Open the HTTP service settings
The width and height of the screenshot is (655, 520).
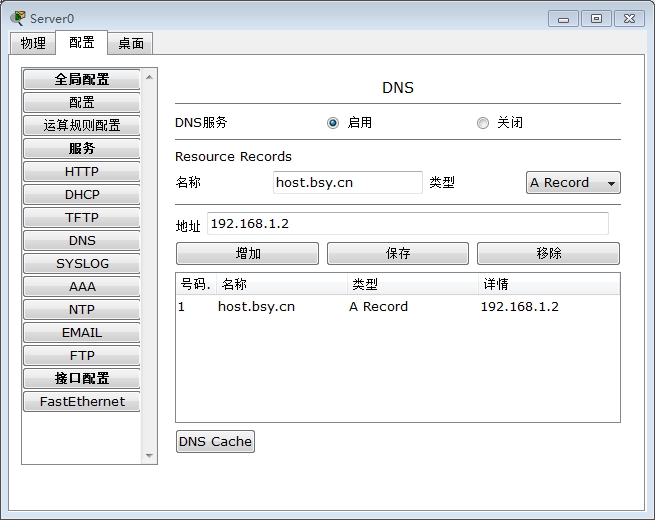(x=82, y=172)
